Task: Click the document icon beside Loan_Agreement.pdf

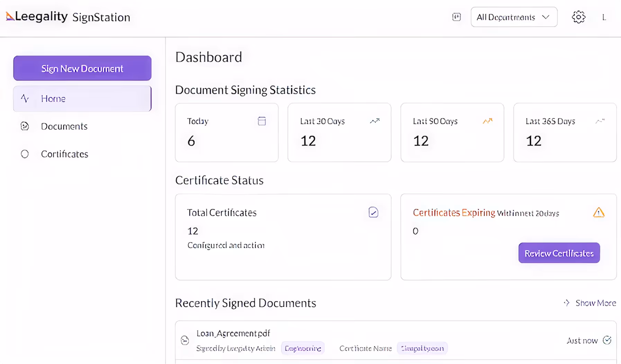Action: 185,340
